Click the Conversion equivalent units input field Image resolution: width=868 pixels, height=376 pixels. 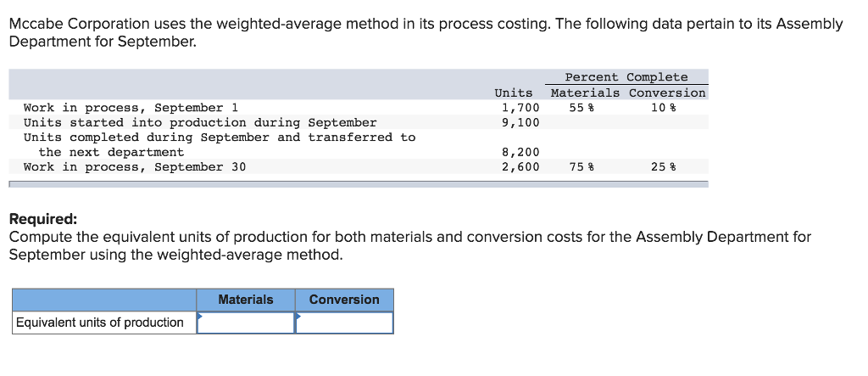tap(344, 323)
